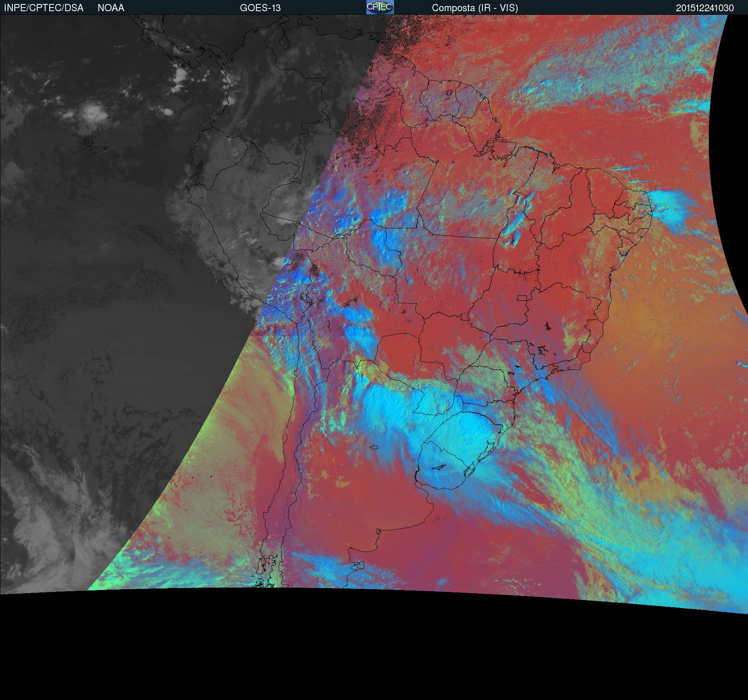Click the CPTEC logo in the header

pos(380,7)
